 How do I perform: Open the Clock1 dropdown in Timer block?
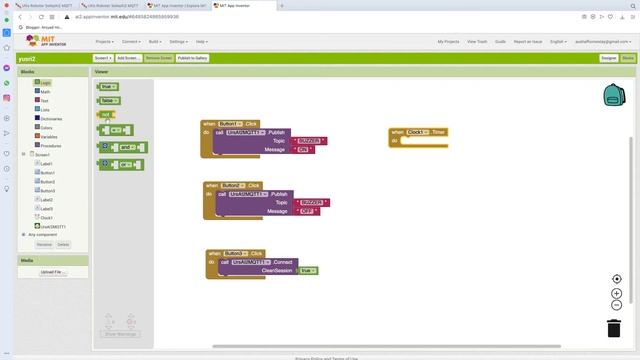(x=418, y=132)
